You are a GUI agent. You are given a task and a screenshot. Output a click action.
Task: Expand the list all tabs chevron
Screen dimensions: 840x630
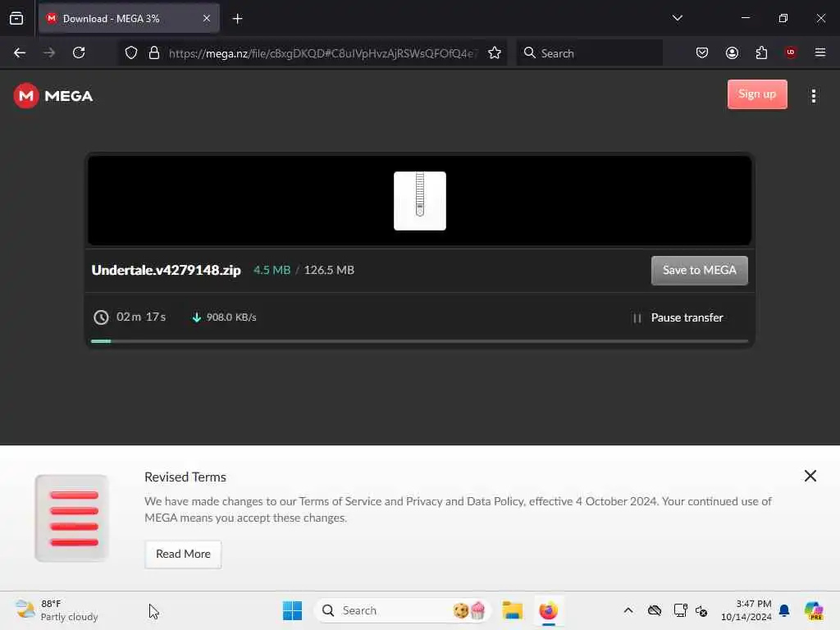677,18
